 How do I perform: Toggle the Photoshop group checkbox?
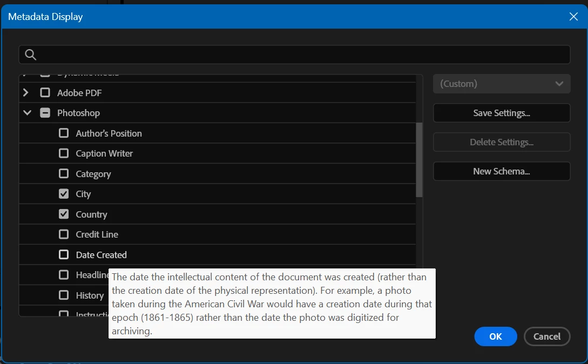pos(45,112)
